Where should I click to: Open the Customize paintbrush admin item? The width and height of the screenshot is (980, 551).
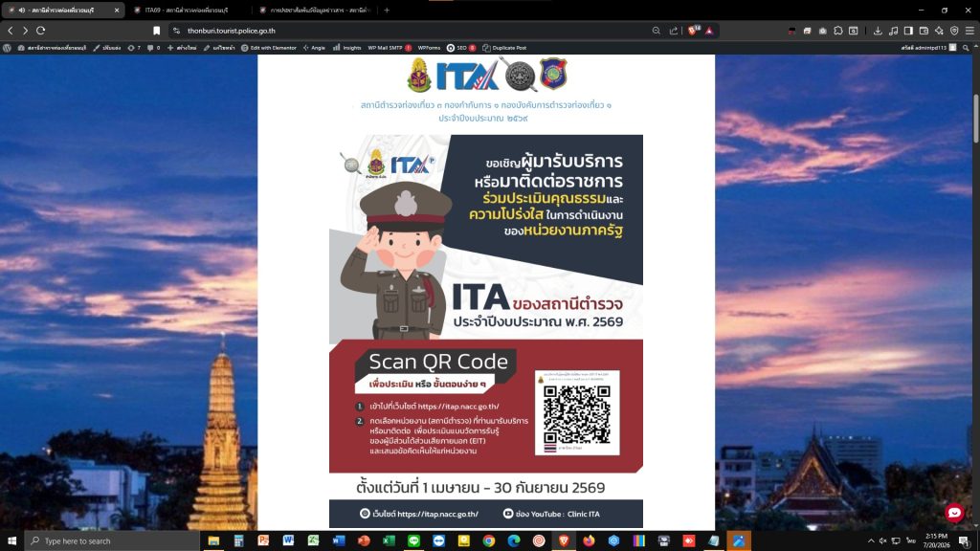pyautogui.click(x=107, y=48)
